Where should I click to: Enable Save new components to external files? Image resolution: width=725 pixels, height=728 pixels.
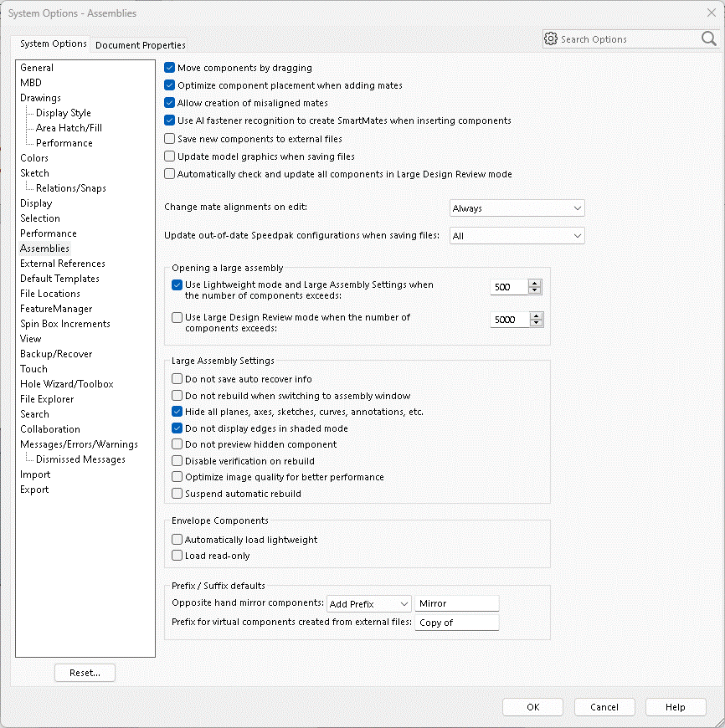169,139
